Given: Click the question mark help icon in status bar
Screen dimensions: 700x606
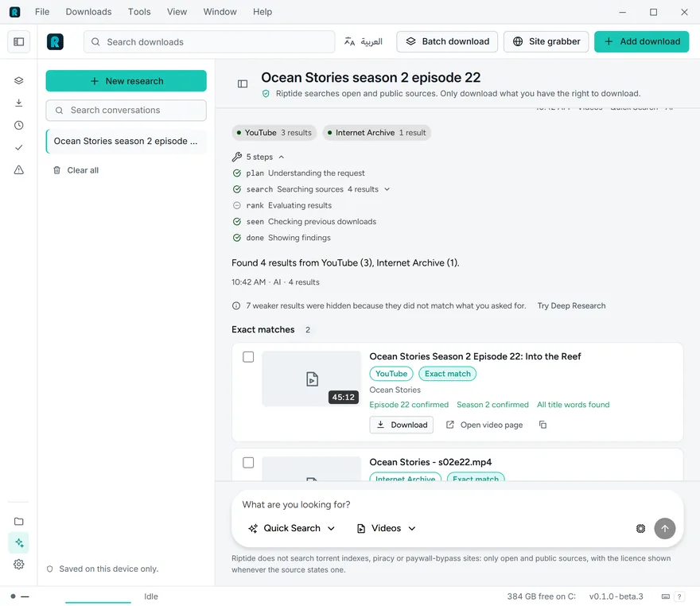Looking at the screenshot, I should point(679,596).
